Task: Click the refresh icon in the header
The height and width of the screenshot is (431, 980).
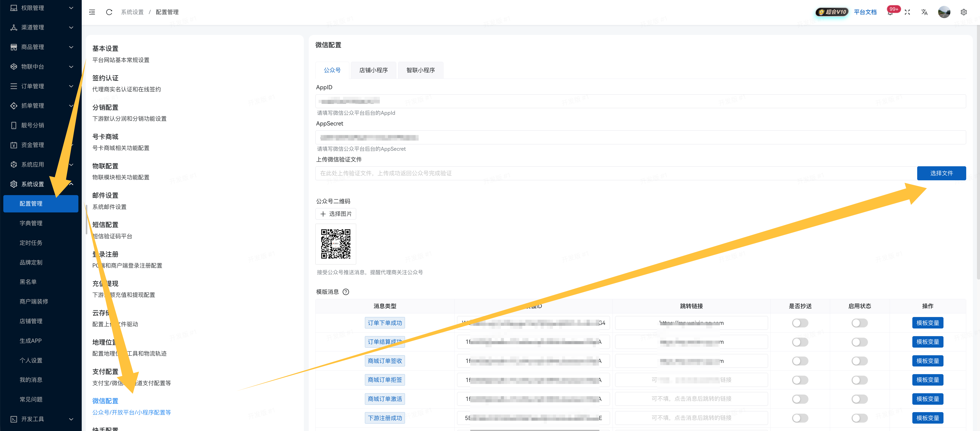Action: click(109, 12)
